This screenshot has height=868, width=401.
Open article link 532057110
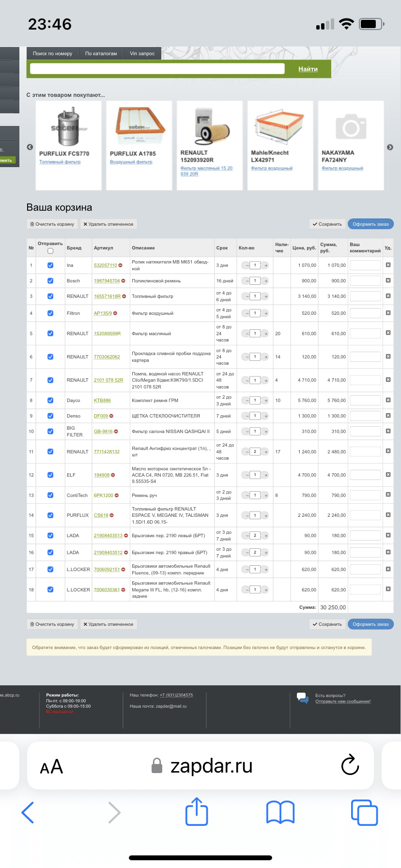106,265
